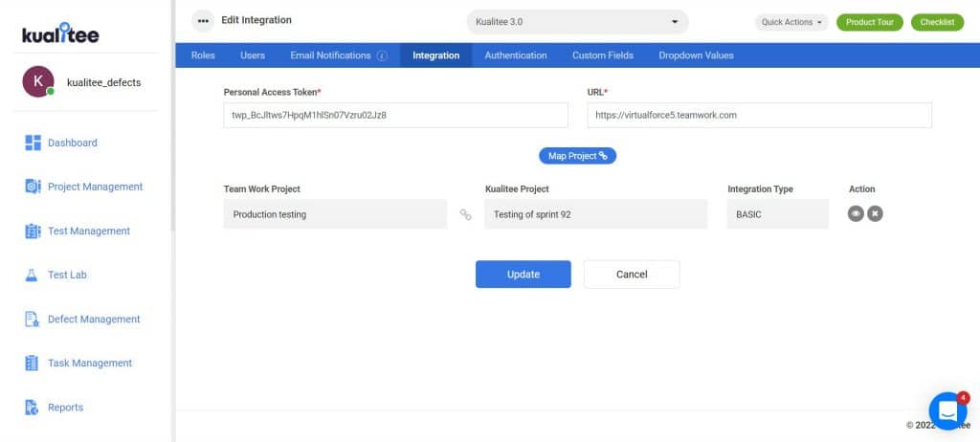Focus the Personal Access Token field

tap(395, 115)
